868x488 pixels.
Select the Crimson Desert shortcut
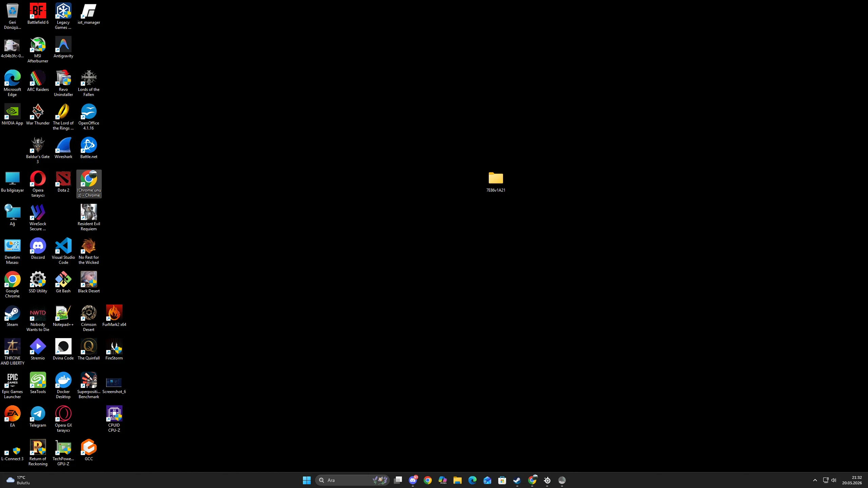point(89,318)
